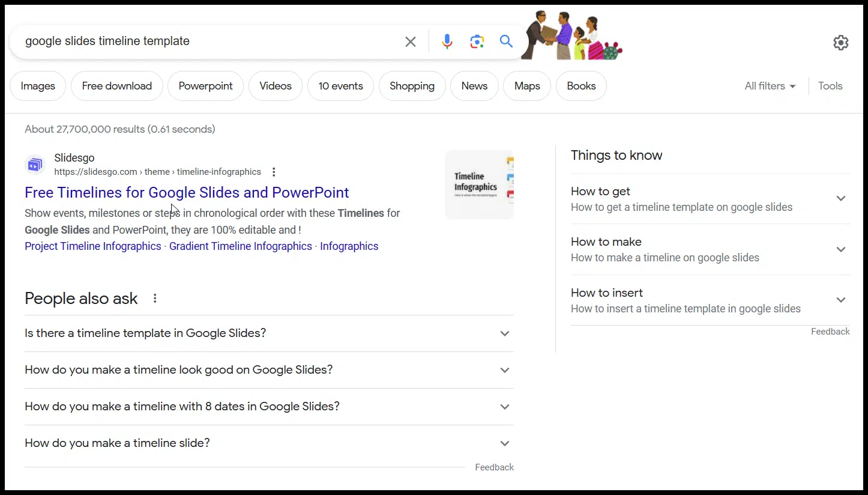Clear the search box with X icon

click(x=410, y=41)
